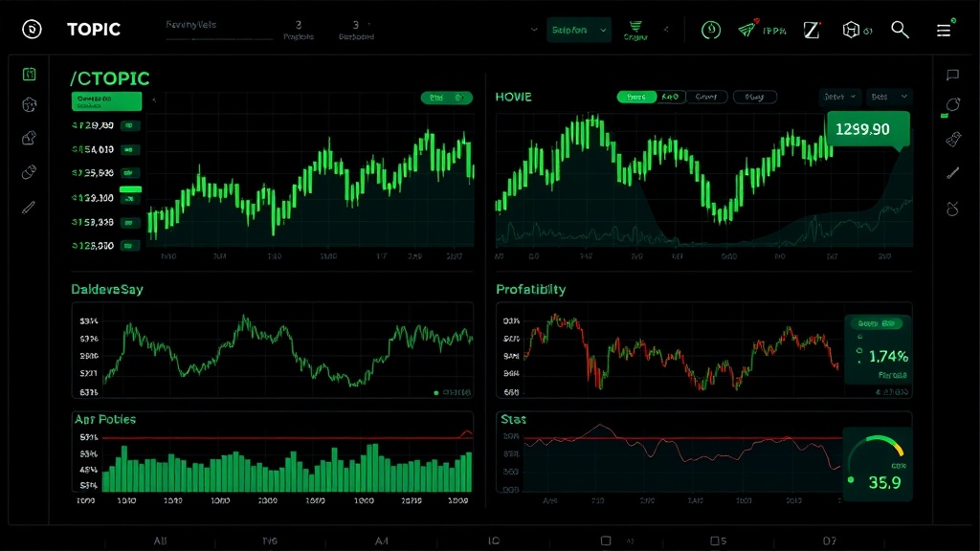Open the first header tab with count 3
Image resolution: width=980 pixels, height=551 pixels.
(x=299, y=30)
